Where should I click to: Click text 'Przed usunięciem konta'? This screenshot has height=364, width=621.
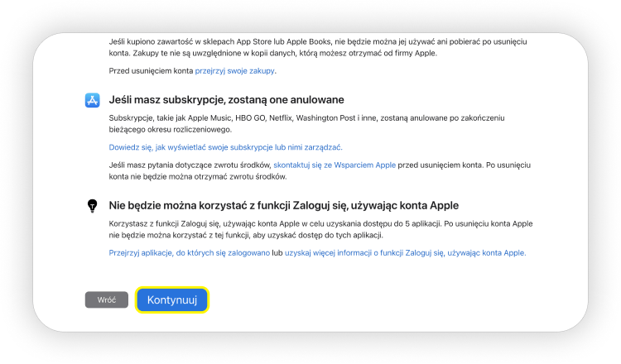tap(152, 71)
